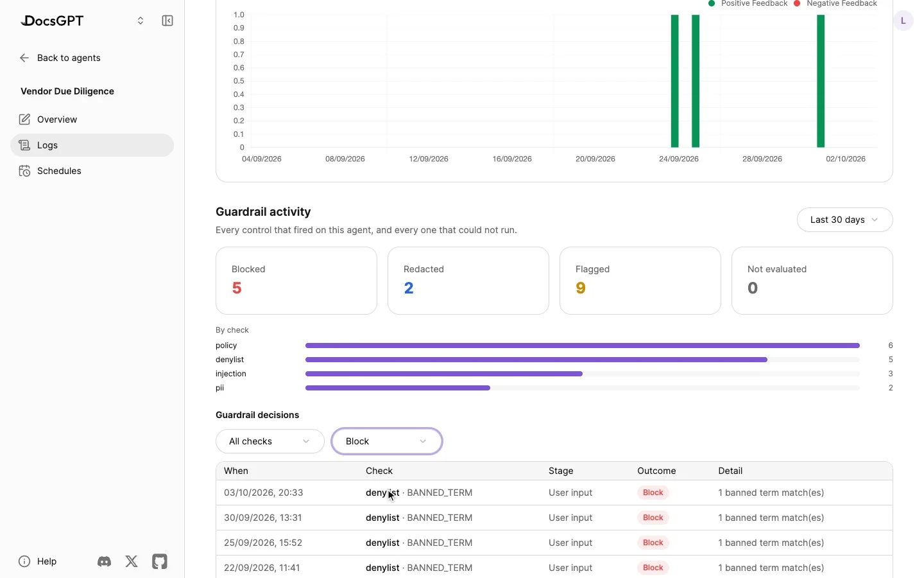Toggle Negative Feedback legend item
This screenshot has height=578, width=924.
835,3
